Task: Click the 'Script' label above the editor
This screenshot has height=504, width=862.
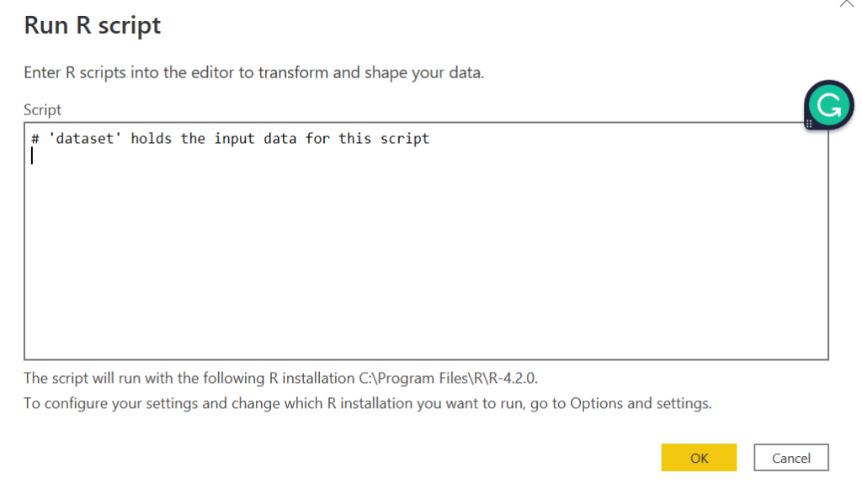Action: point(42,110)
